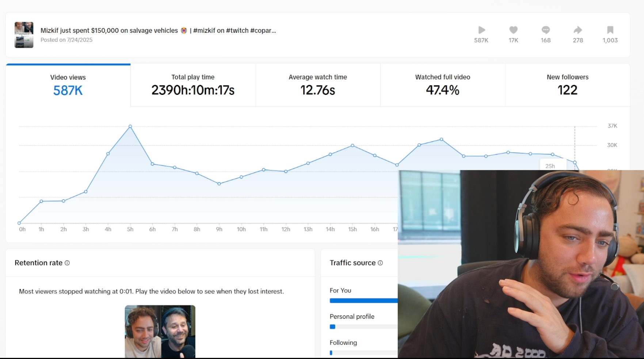Play the retention rate video preview

(160, 332)
